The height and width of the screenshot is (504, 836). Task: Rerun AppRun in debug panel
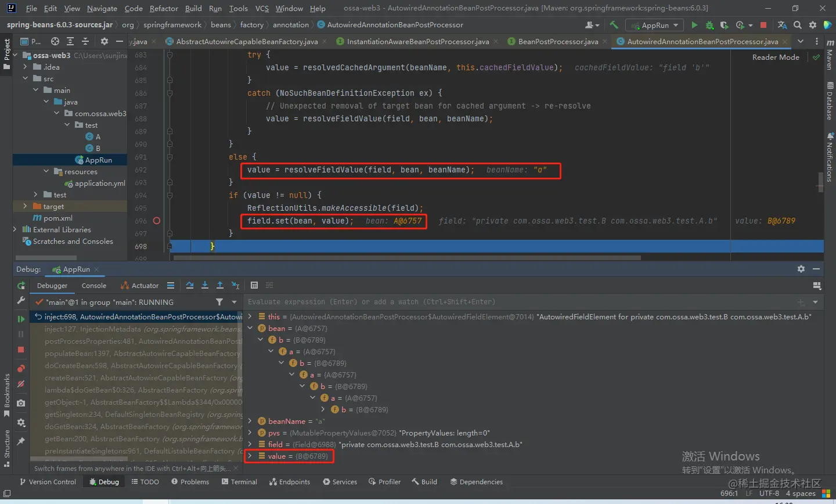(21, 286)
